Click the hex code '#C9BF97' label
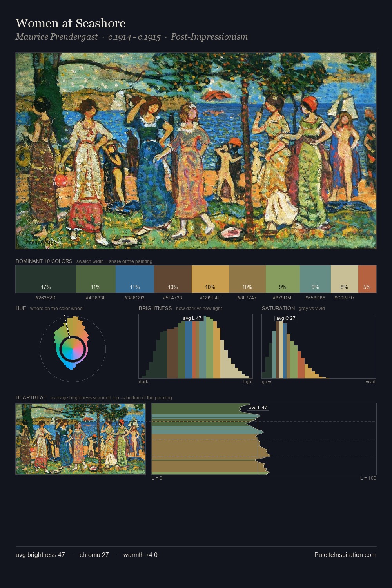This screenshot has width=392, height=588. tap(344, 298)
